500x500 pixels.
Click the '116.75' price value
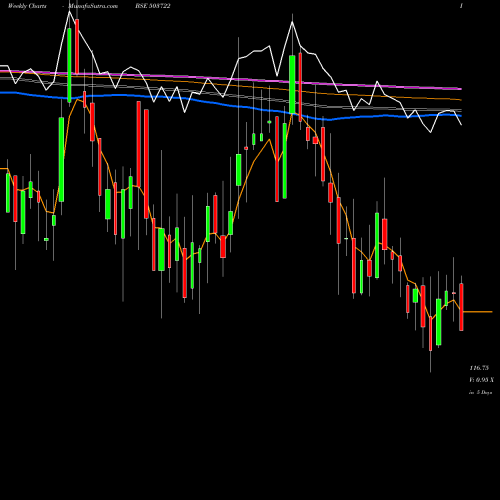[x=479, y=368]
